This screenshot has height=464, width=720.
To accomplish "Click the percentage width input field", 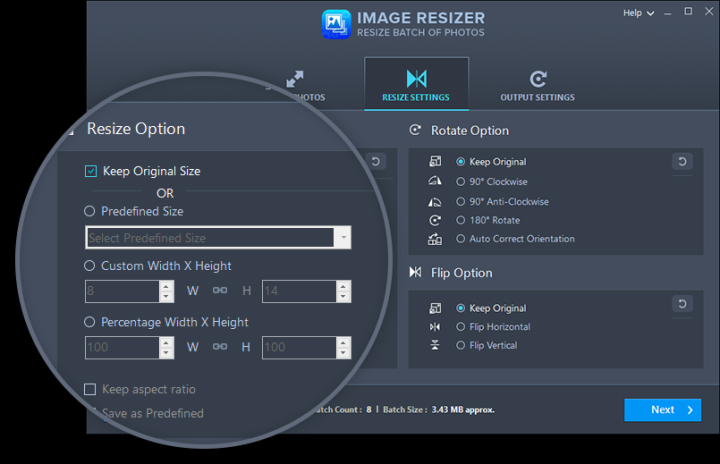I will tap(122, 347).
